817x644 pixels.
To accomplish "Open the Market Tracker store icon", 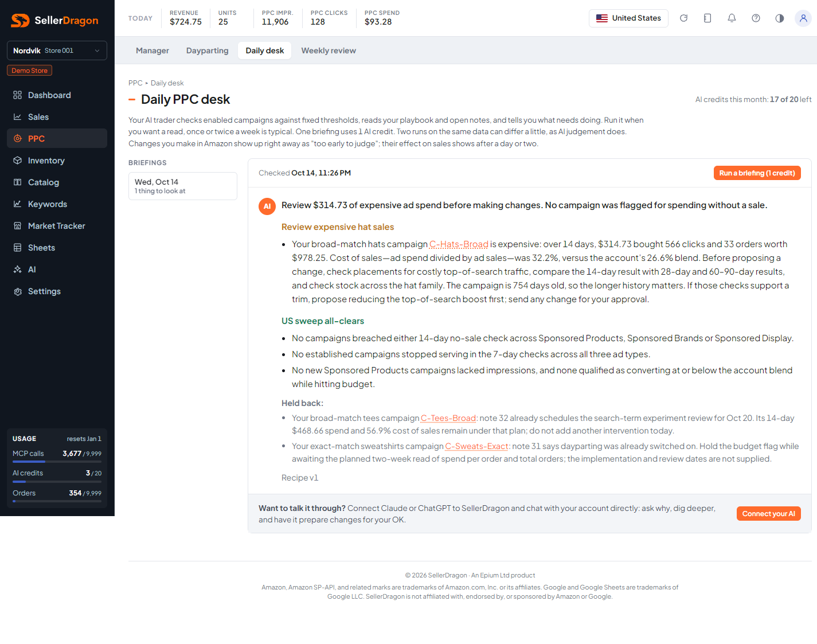I will pos(18,226).
